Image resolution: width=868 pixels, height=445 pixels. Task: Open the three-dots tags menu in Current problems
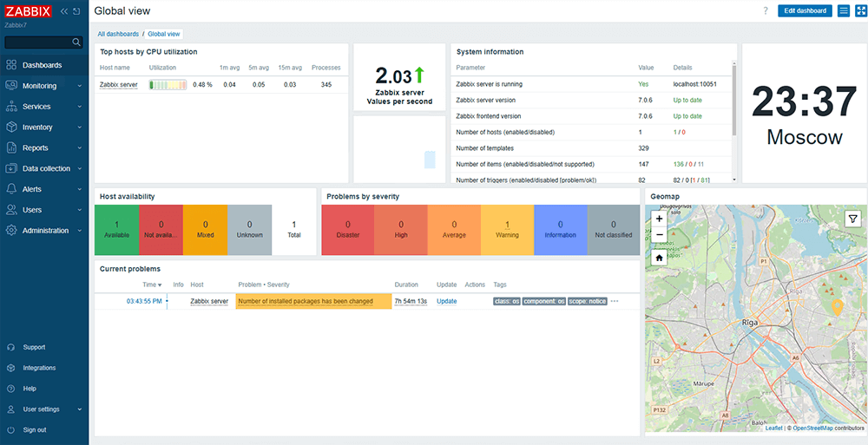[615, 302]
